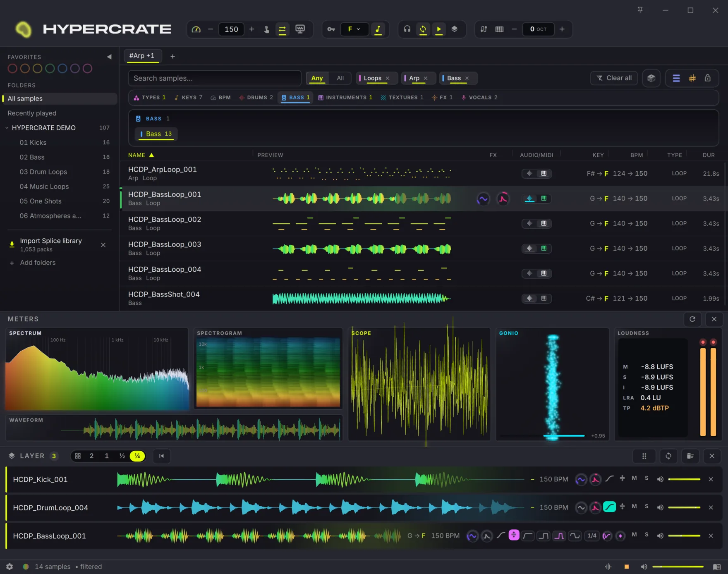
Task: Select the Any filter mode
Action: point(317,78)
